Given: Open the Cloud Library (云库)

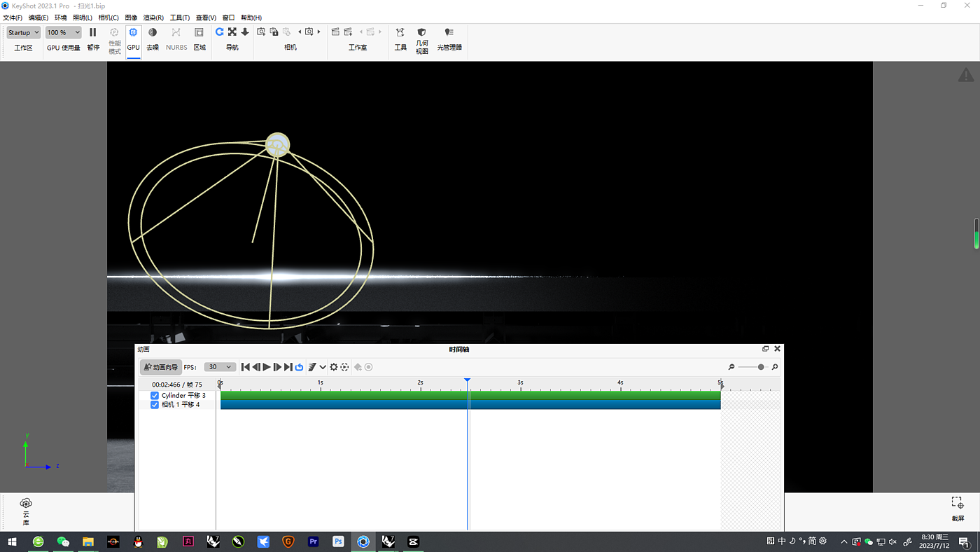Looking at the screenshot, I should (x=26, y=504).
